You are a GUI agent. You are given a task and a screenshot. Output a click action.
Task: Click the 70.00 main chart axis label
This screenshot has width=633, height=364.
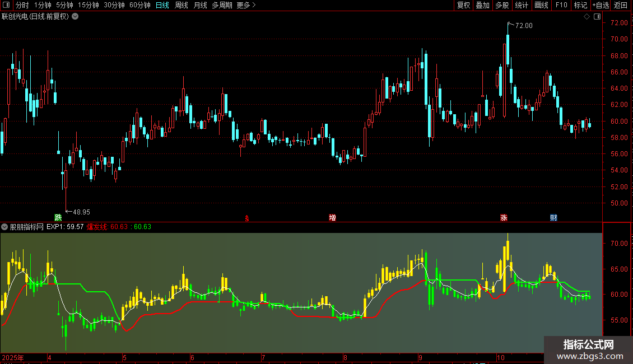coord(619,39)
